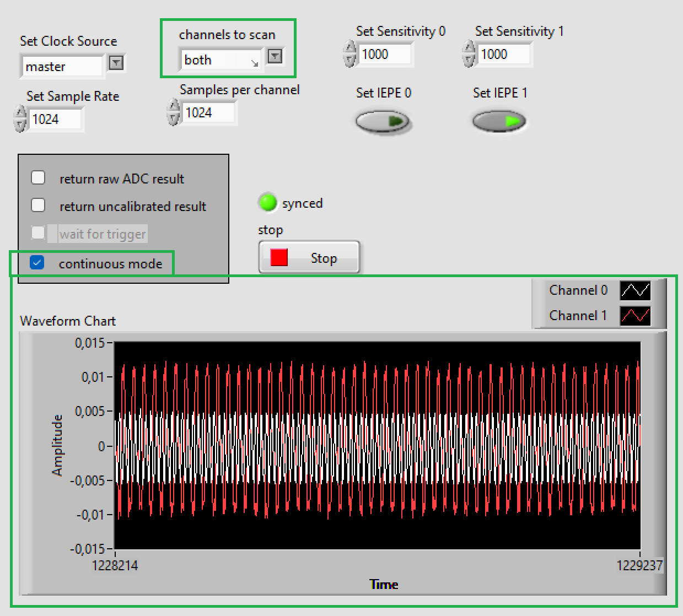This screenshot has width=683, height=616.
Task: Click the green synced indicator LED
Action: tap(268, 203)
